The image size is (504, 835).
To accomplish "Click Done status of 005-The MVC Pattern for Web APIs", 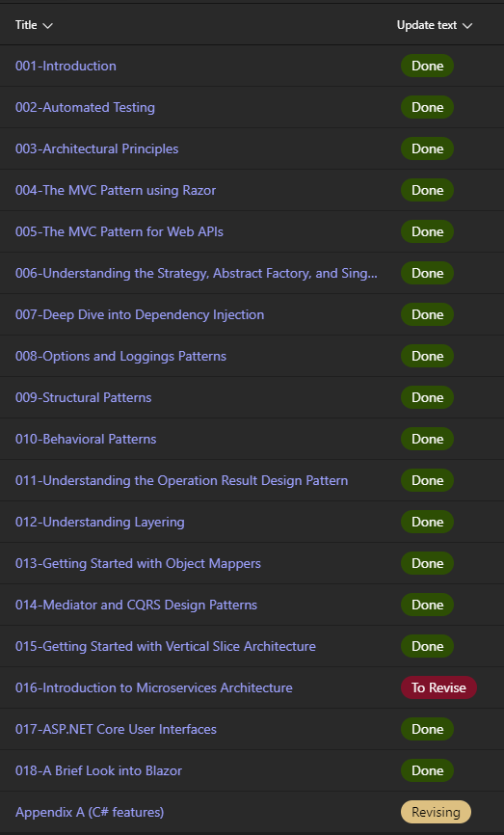I will click(x=427, y=232).
